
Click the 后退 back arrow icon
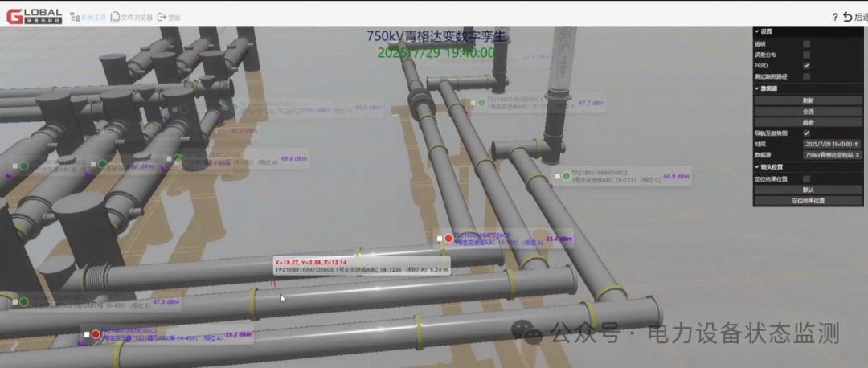point(848,17)
